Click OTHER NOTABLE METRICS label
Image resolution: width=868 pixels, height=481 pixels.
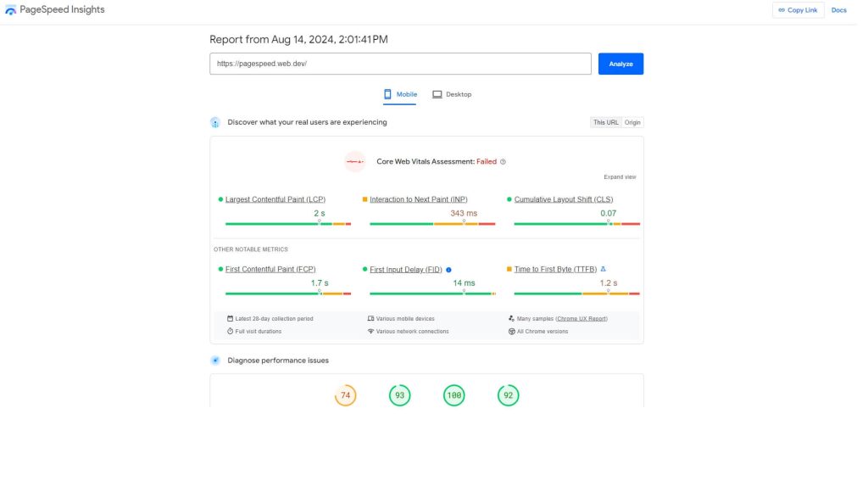[x=251, y=249]
